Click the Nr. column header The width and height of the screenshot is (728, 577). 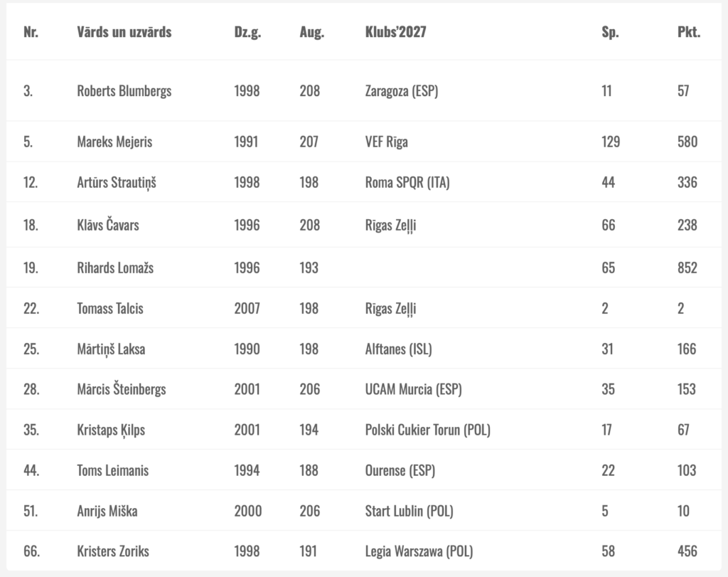click(x=31, y=32)
